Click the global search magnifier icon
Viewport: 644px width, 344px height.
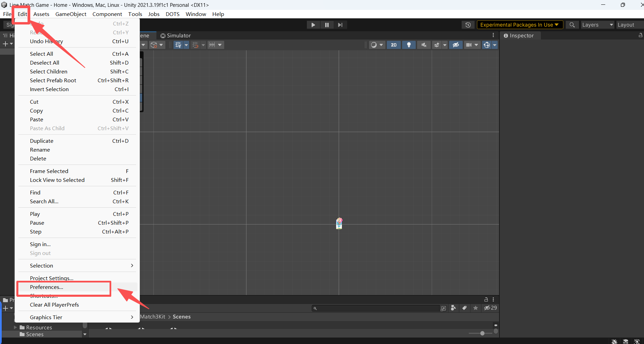[x=572, y=25]
